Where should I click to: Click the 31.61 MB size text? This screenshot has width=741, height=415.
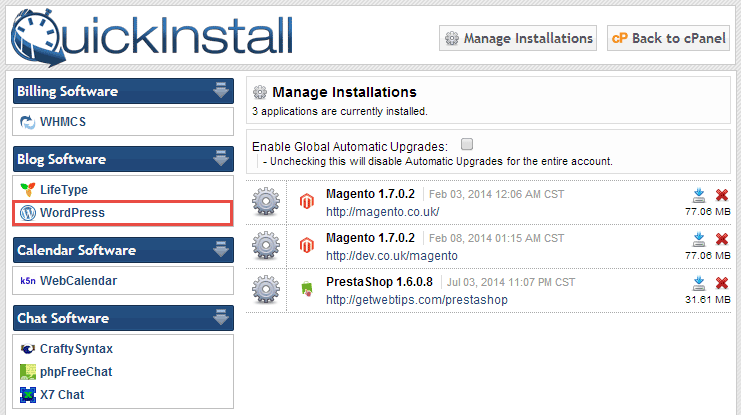point(707,300)
